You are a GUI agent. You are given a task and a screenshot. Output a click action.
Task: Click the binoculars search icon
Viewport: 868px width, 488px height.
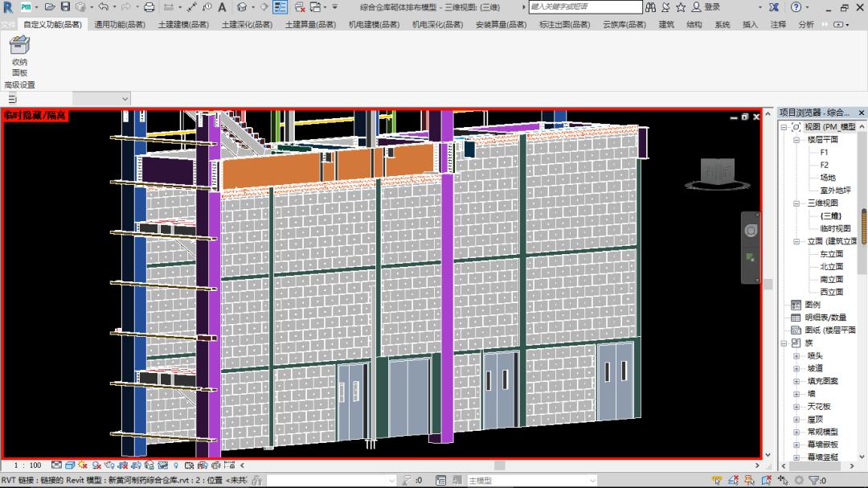click(x=650, y=7)
